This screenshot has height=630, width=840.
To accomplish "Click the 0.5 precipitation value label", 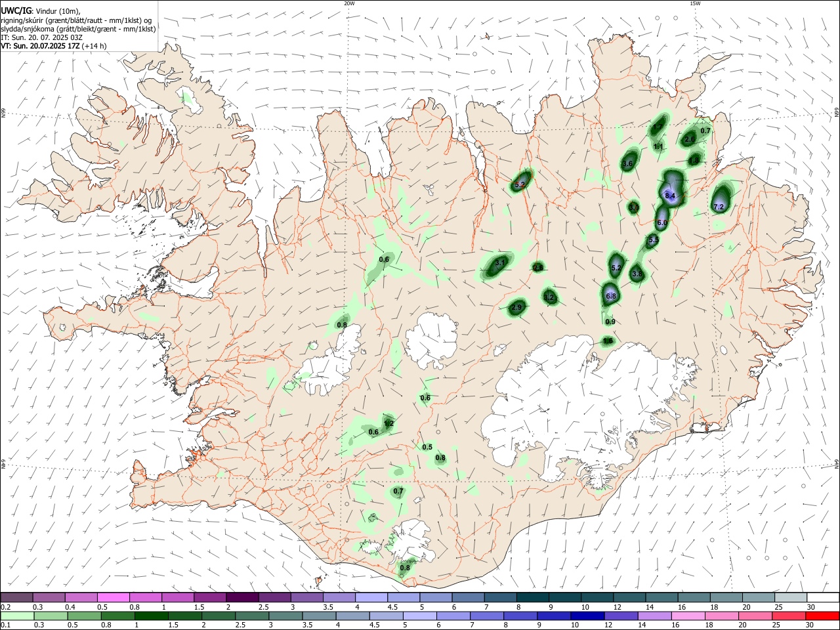I will (x=427, y=447).
